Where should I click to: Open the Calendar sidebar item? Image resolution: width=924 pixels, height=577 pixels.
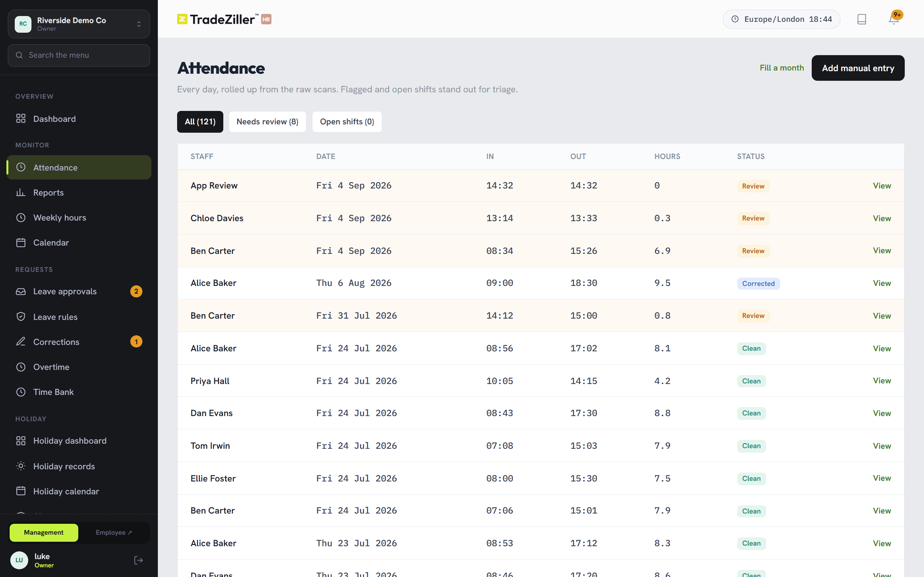click(x=79, y=242)
